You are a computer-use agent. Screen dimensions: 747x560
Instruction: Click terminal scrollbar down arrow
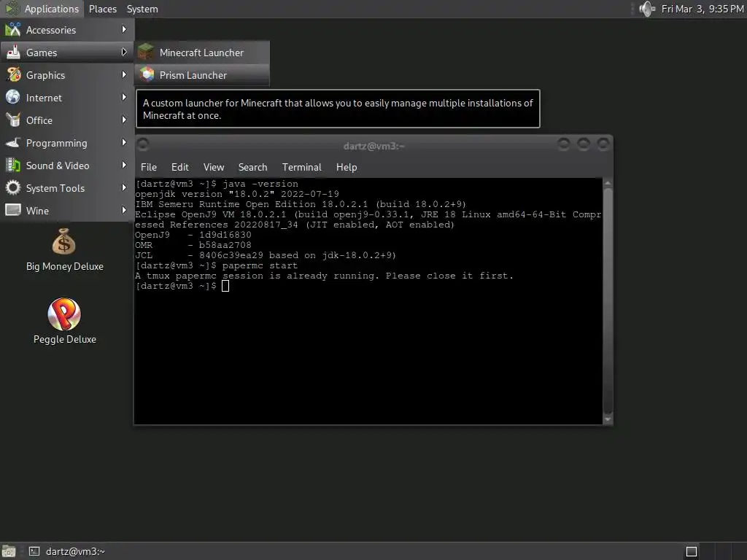pyautogui.click(x=608, y=419)
